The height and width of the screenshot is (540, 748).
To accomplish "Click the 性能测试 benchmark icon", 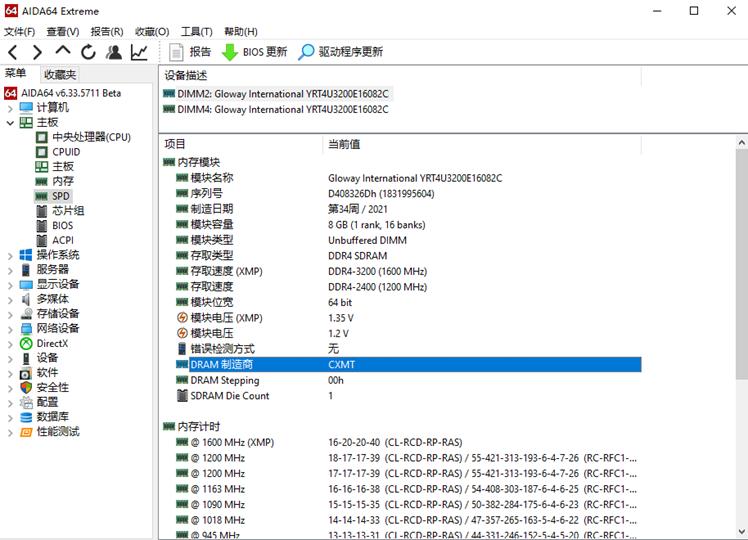I will click(26, 432).
